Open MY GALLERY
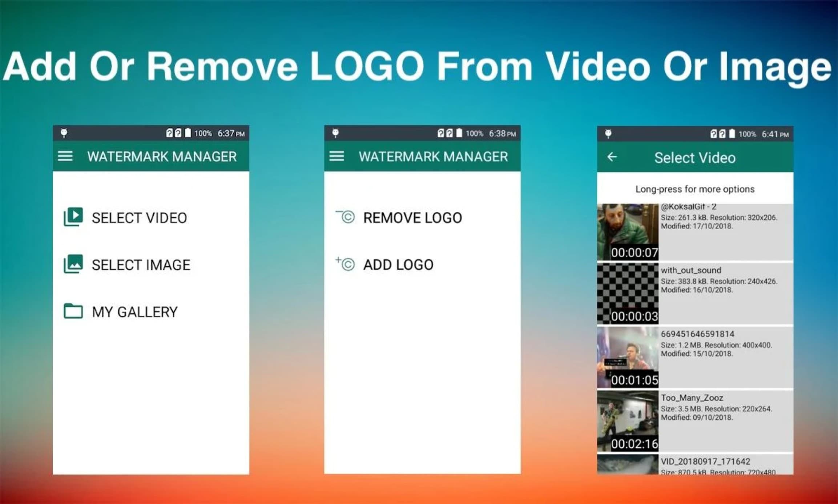 134,311
